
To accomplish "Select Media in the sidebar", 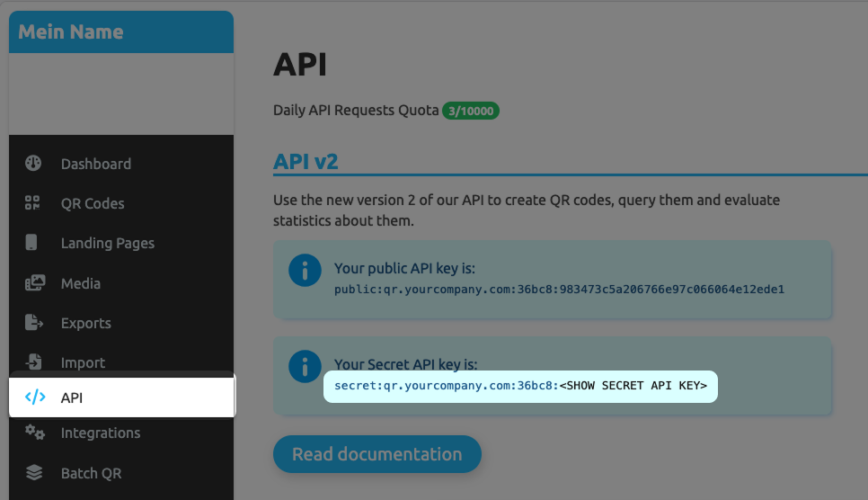I will point(121,283).
